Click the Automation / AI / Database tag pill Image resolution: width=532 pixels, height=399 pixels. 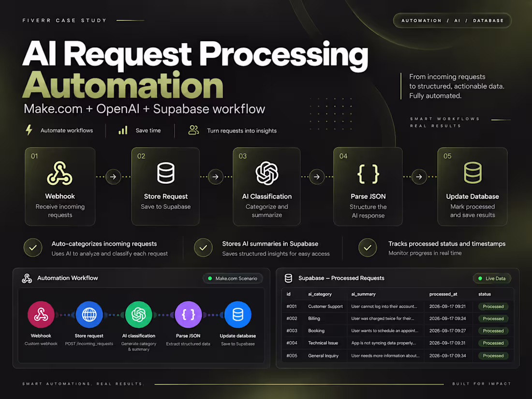[452, 20]
